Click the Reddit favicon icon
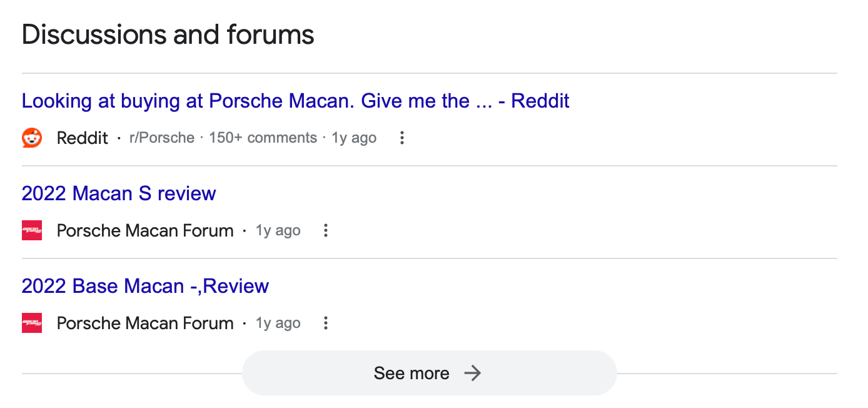Viewport: 868px width, 408px height. 32,138
